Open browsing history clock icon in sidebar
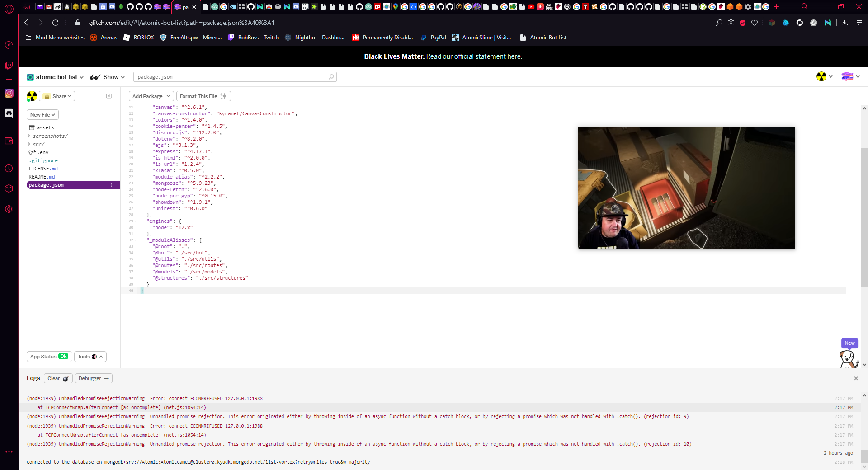The image size is (868, 470). (9, 169)
